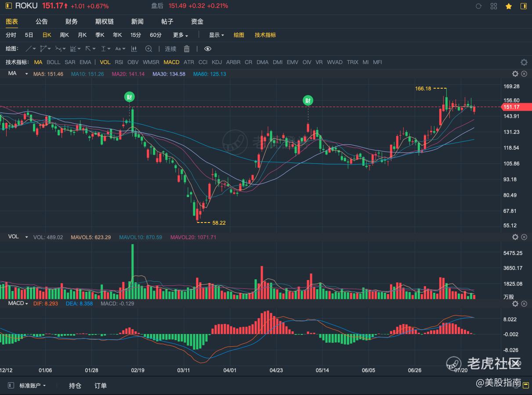Select the line drawing tool
The height and width of the screenshot is (395, 532).
coord(29,49)
